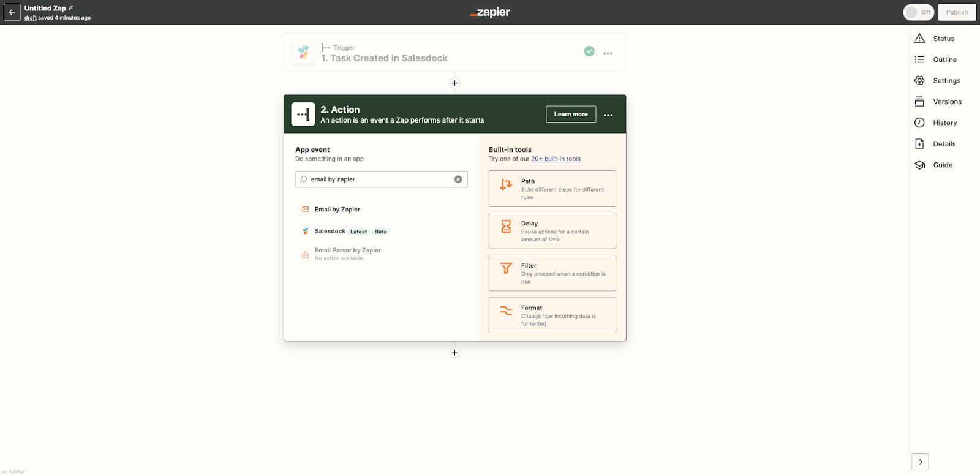
Task: Click the Filter funnel icon
Action: coord(506,268)
